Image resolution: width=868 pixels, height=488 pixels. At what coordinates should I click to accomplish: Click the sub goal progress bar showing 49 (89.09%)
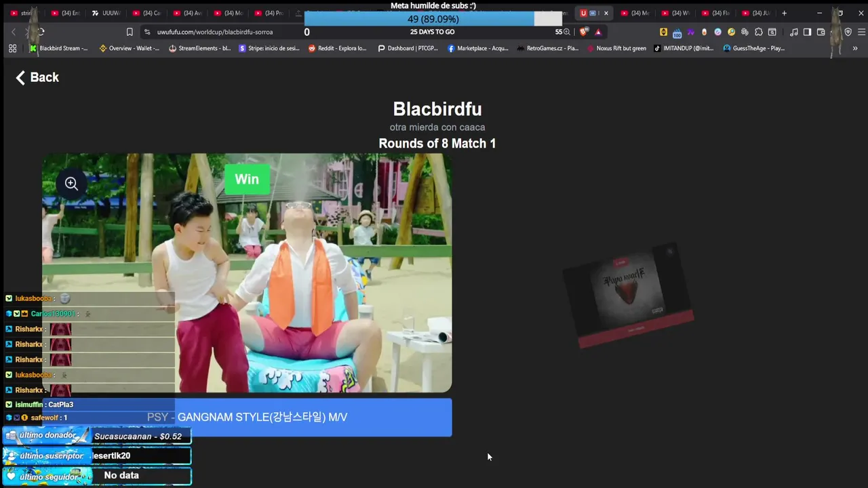pyautogui.click(x=433, y=19)
